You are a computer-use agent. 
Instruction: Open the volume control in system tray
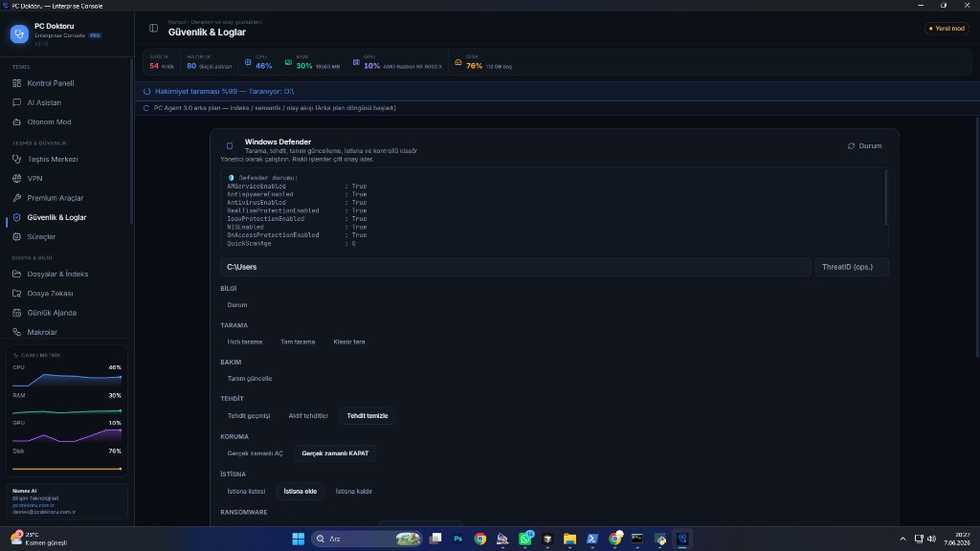coord(932,539)
